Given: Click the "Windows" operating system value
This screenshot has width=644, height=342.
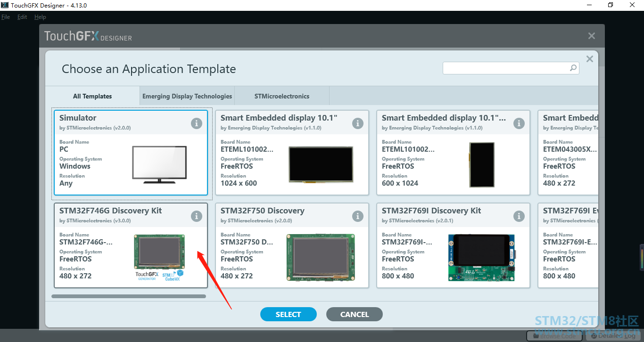Looking at the screenshot, I should 75,166.
